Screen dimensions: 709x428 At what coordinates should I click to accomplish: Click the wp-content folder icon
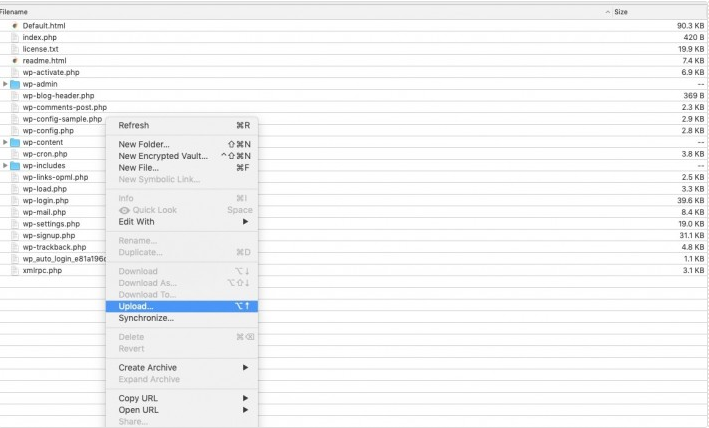click(15, 142)
